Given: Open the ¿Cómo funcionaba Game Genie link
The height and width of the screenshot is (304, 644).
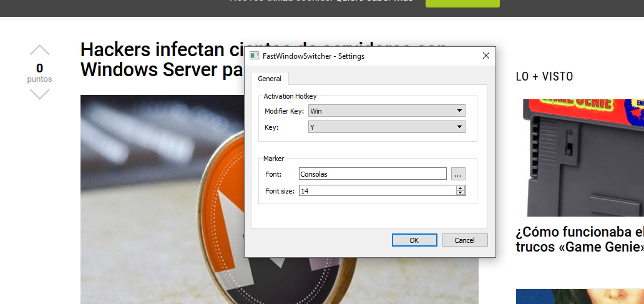Looking at the screenshot, I should 580,239.
